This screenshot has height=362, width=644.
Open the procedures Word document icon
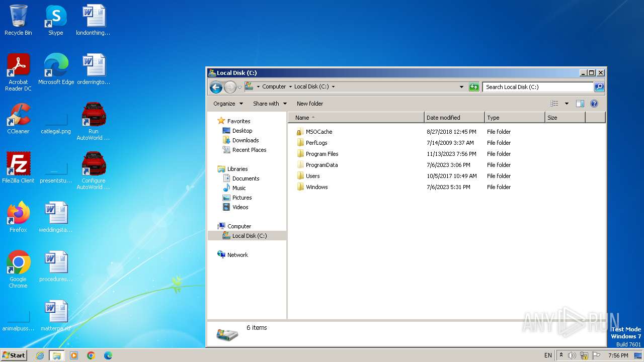(56, 266)
